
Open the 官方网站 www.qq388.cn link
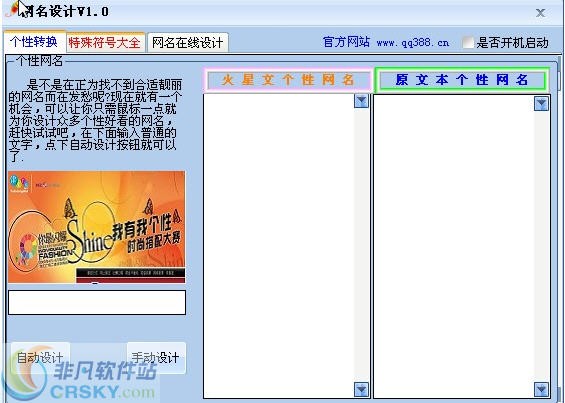click(x=386, y=43)
